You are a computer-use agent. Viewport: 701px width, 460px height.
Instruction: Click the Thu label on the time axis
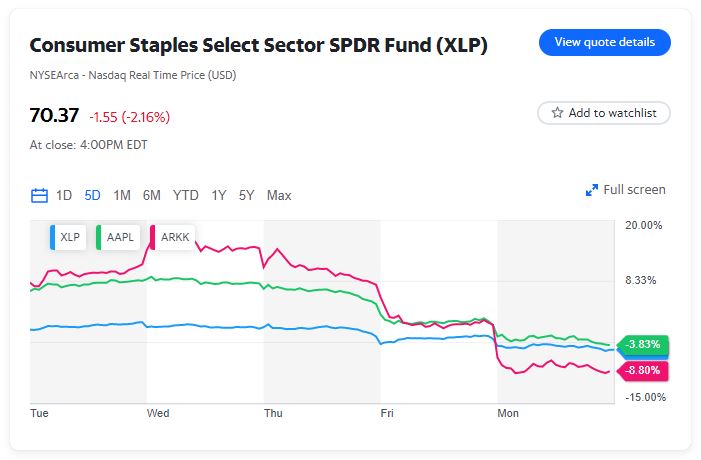click(273, 412)
